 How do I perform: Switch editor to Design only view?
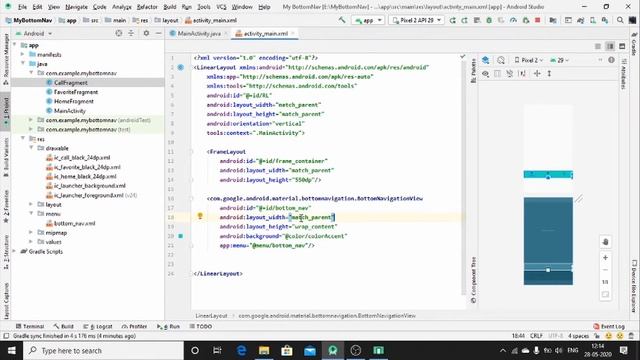[x=622, y=46]
